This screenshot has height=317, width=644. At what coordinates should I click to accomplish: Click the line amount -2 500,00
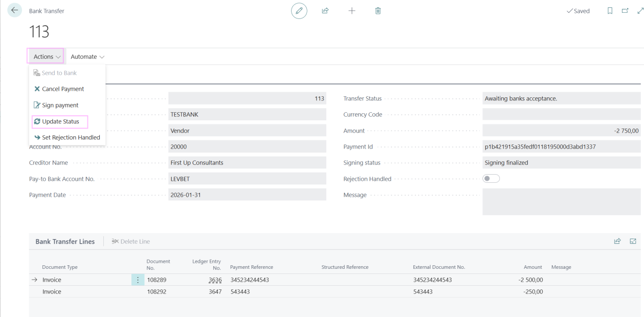click(x=529, y=280)
